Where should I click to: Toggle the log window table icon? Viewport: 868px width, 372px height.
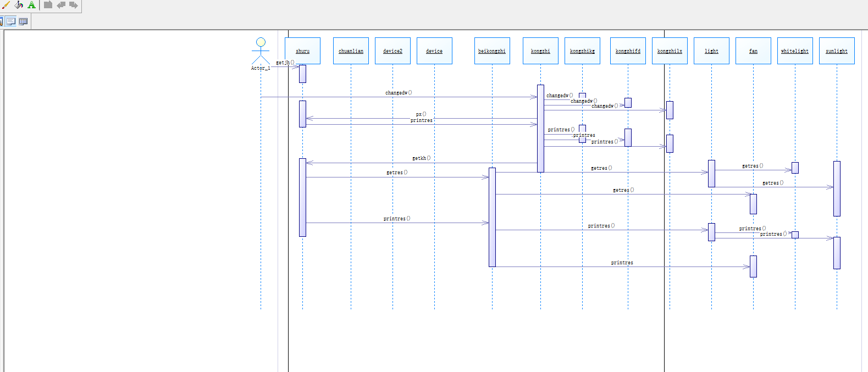coord(23,21)
